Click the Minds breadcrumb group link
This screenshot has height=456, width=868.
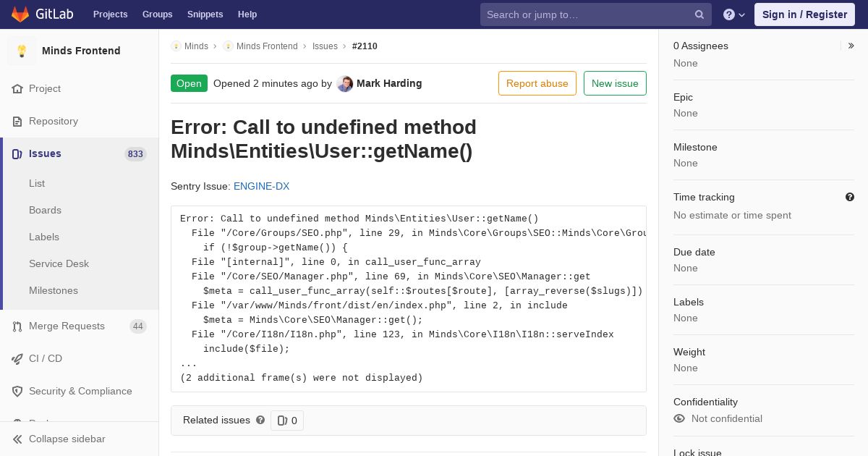click(x=196, y=46)
